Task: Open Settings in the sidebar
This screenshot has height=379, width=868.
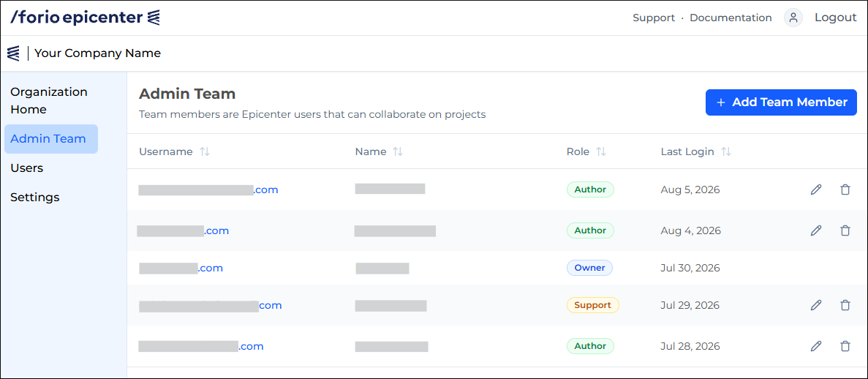Action: coord(34,198)
